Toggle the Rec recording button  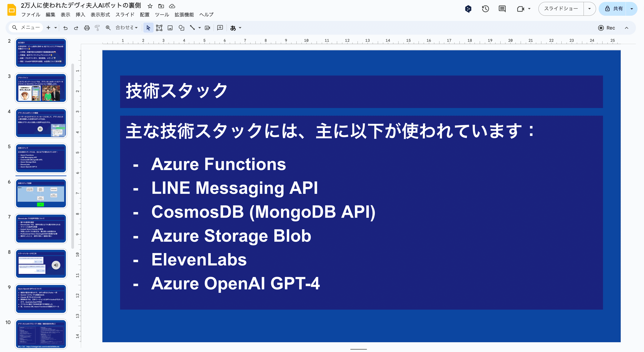(606, 28)
